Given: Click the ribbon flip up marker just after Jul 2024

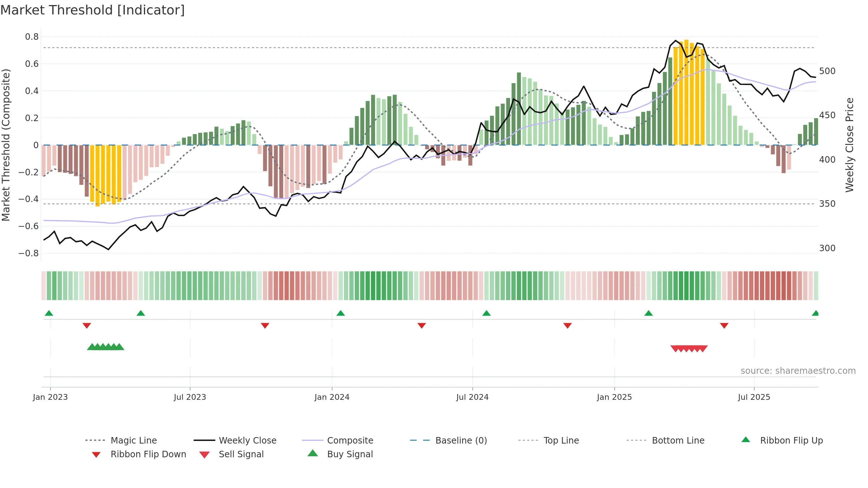Looking at the screenshot, I should pos(486,313).
